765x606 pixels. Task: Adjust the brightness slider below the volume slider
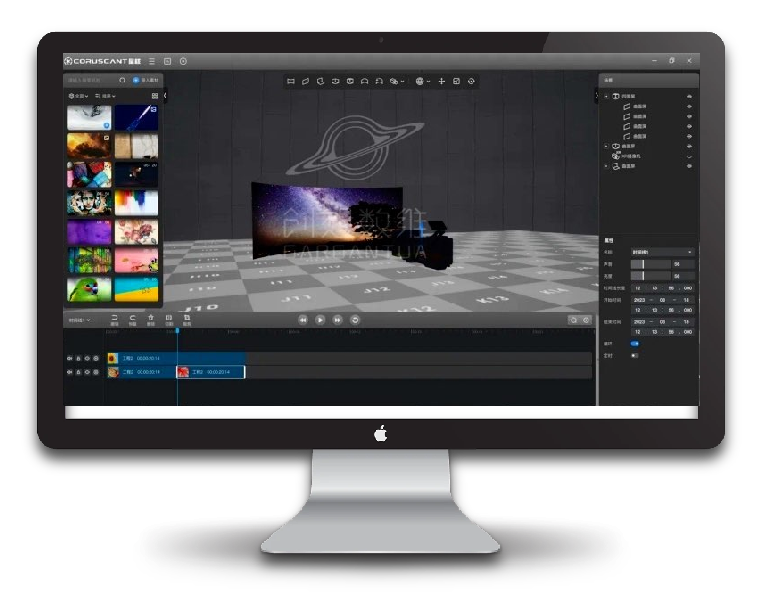pyautogui.click(x=650, y=276)
